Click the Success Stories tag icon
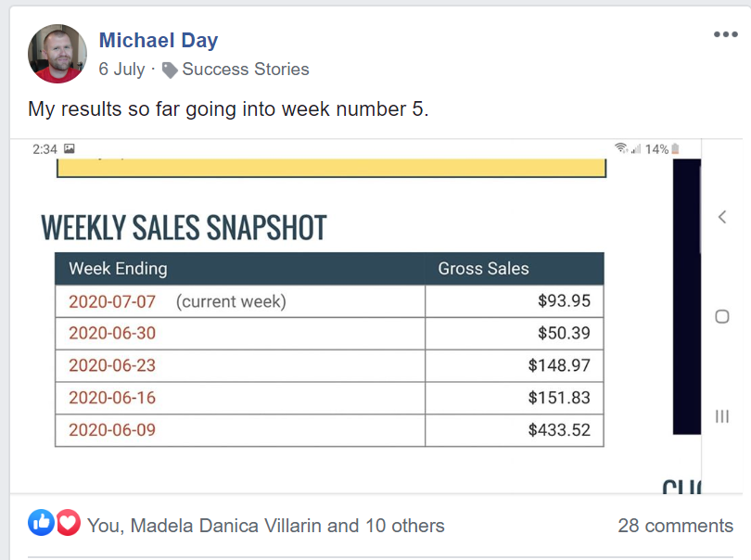Viewport: 751px width, 560px height. (x=170, y=70)
